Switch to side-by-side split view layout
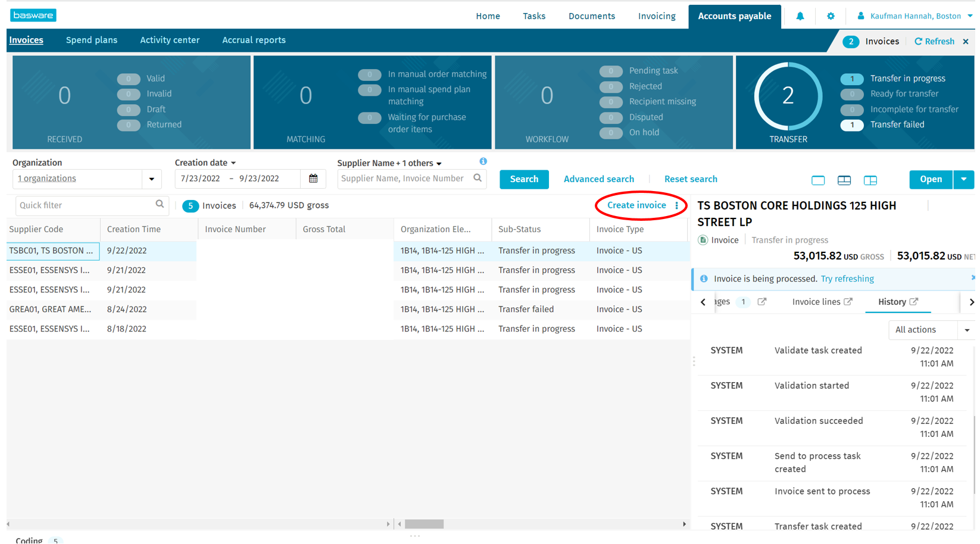This screenshot has width=980, height=544. tap(870, 180)
